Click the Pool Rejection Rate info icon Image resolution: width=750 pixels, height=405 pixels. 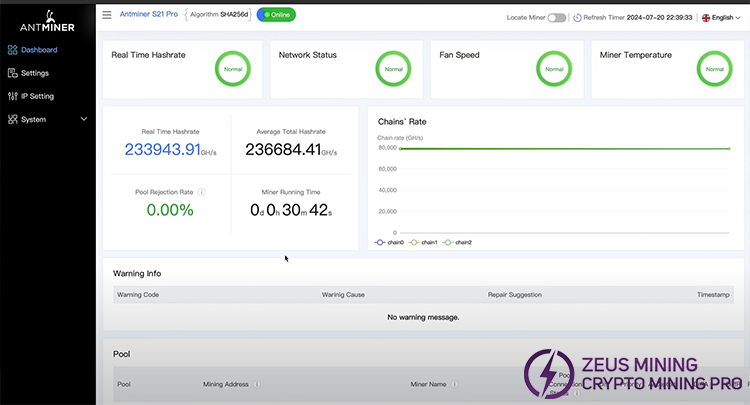pos(202,191)
